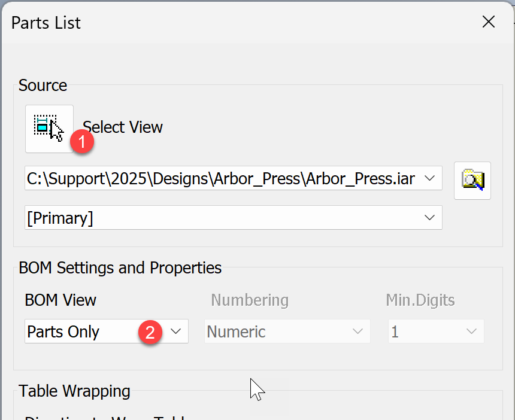Click the magnifier-folder icon to locate a file
The height and width of the screenshot is (420, 515).
pyautogui.click(x=472, y=181)
